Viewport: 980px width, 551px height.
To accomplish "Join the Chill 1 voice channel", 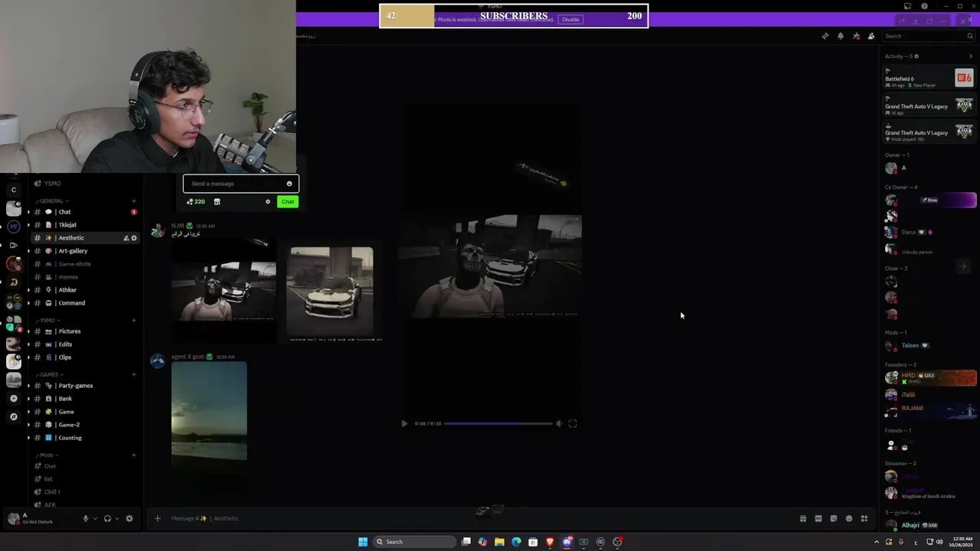I will coord(84,492).
